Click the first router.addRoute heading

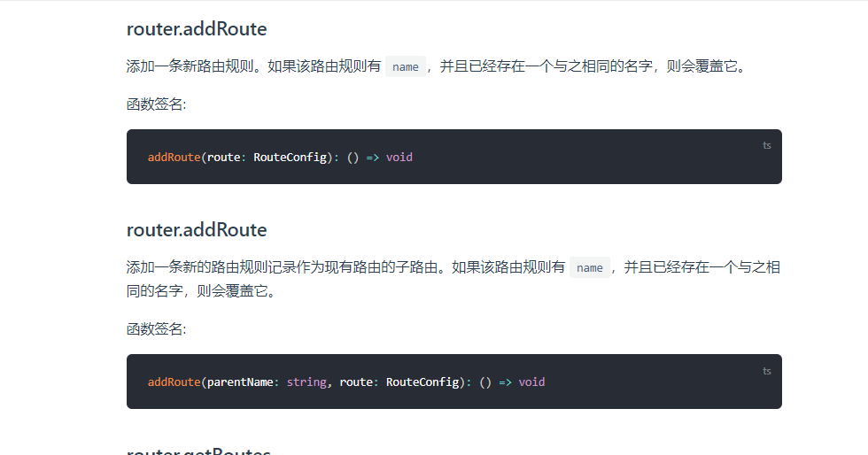pos(197,29)
